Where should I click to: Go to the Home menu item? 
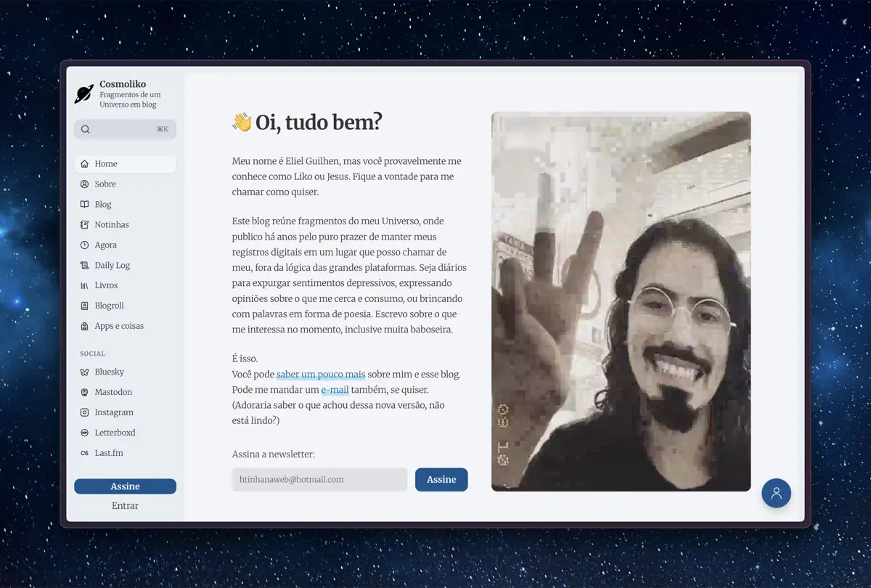coord(106,164)
